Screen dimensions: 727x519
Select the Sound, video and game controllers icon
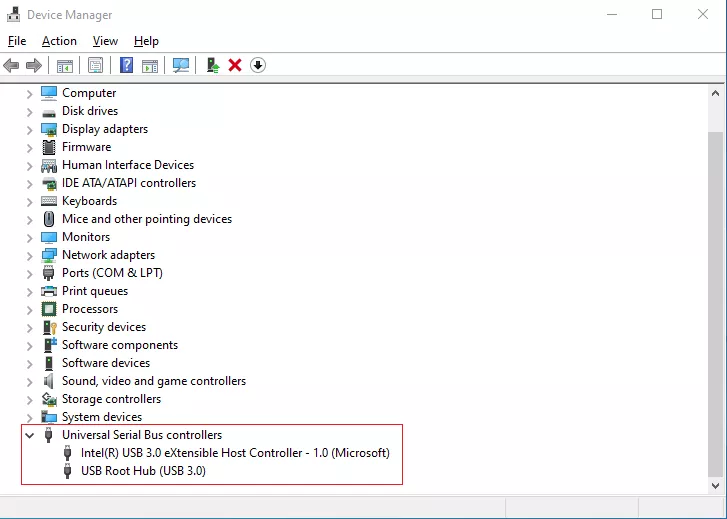pyautogui.click(x=49, y=381)
